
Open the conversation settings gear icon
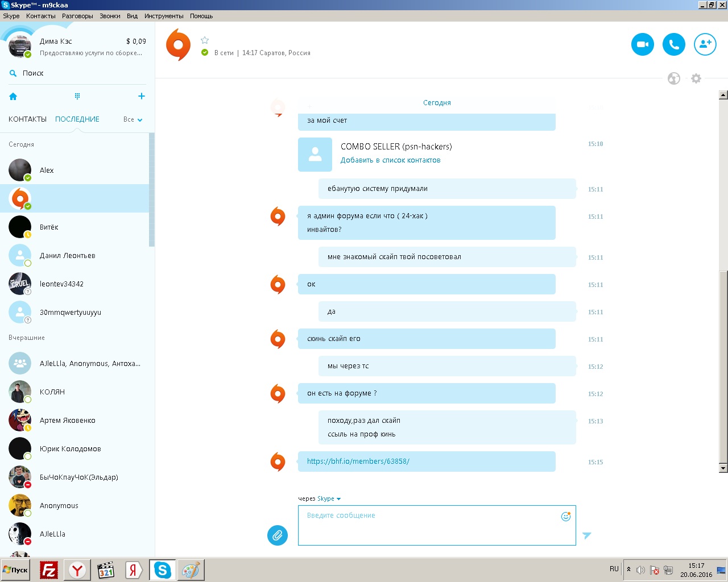(x=696, y=78)
